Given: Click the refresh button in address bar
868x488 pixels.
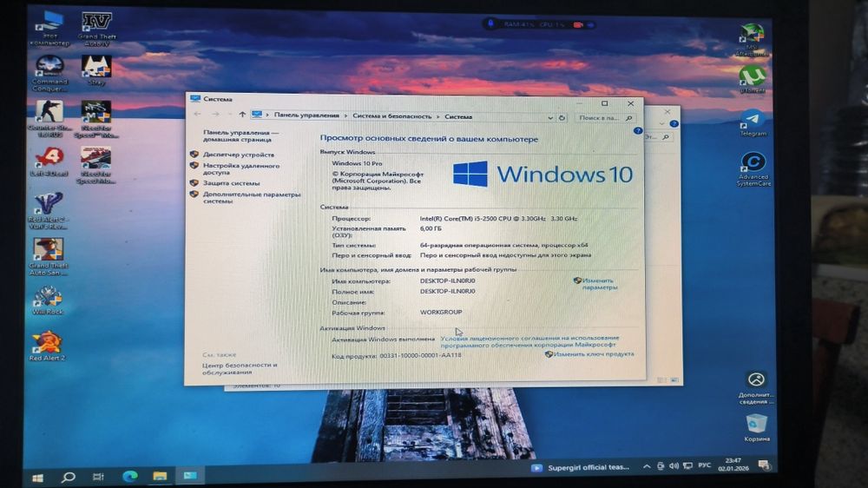Looking at the screenshot, I should (x=562, y=117).
